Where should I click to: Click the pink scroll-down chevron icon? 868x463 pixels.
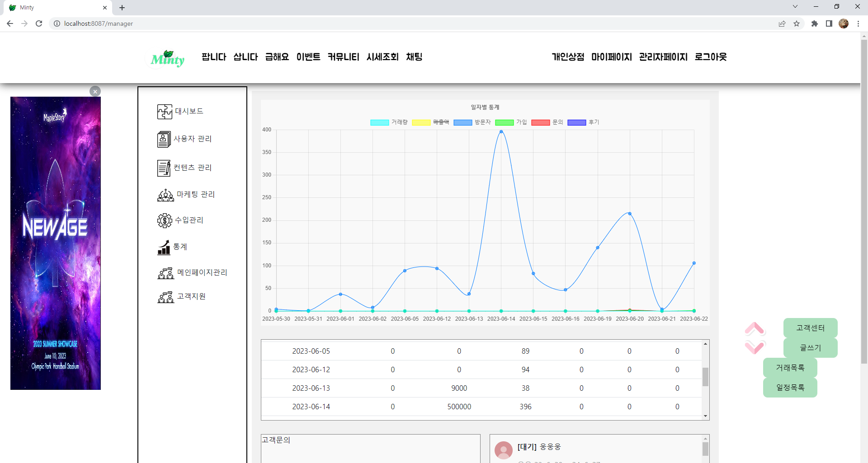(755, 347)
